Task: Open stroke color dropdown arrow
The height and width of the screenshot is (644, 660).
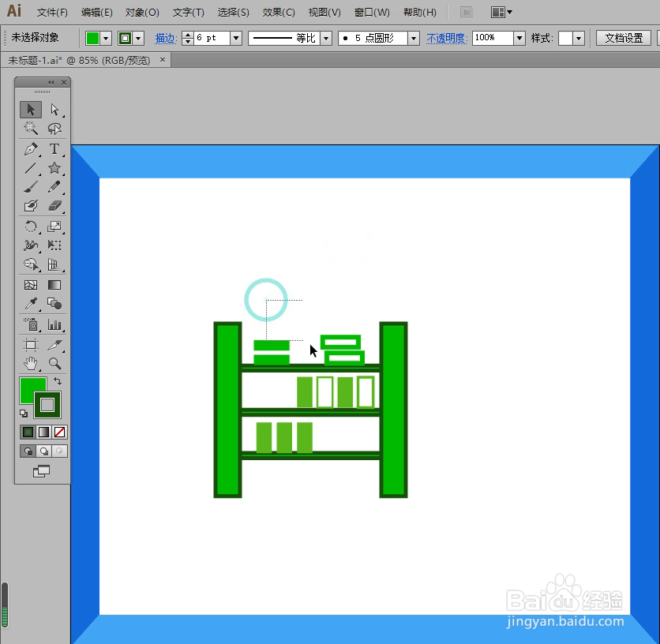Action: 138,39
